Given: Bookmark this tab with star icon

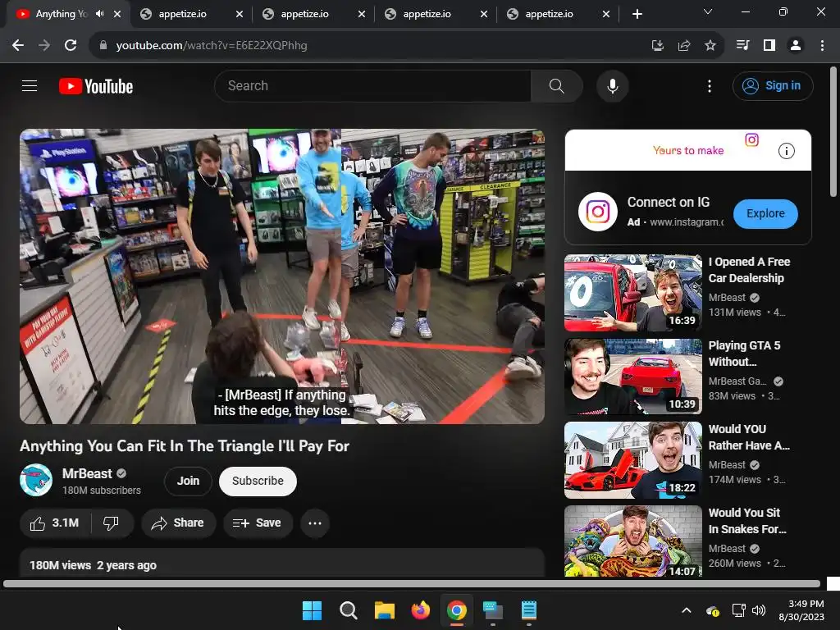Looking at the screenshot, I should click(710, 46).
